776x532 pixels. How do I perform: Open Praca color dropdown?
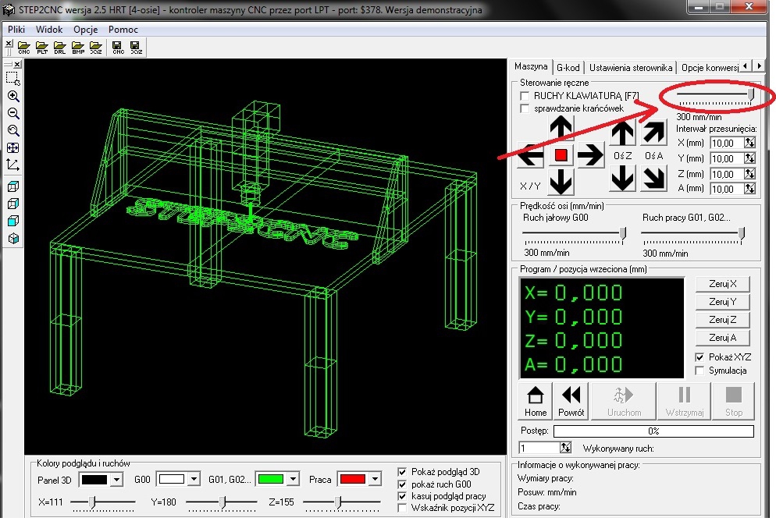point(376,479)
